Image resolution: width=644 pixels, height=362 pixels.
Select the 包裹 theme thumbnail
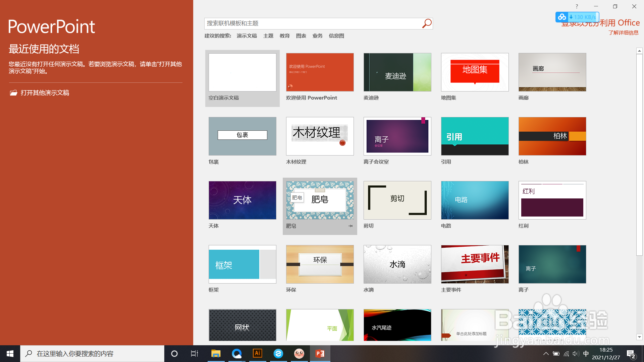click(243, 136)
